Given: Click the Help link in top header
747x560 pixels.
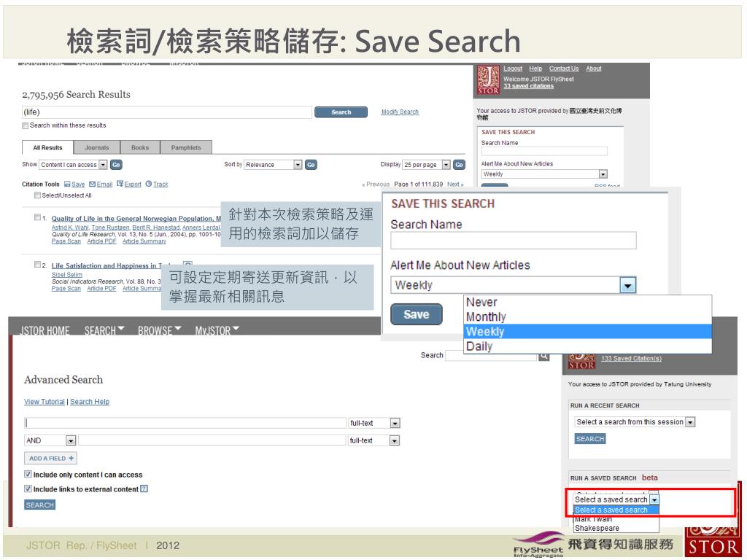Looking at the screenshot, I should [535, 69].
